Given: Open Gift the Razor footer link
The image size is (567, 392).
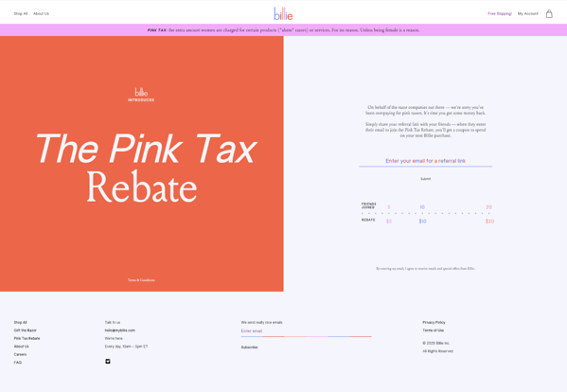Looking at the screenshot, I should (25, 330).
